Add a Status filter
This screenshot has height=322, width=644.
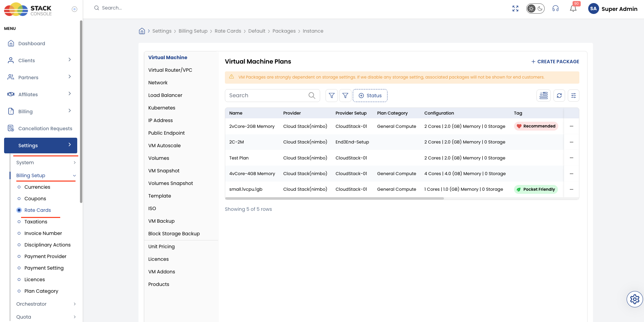point(370,96)
